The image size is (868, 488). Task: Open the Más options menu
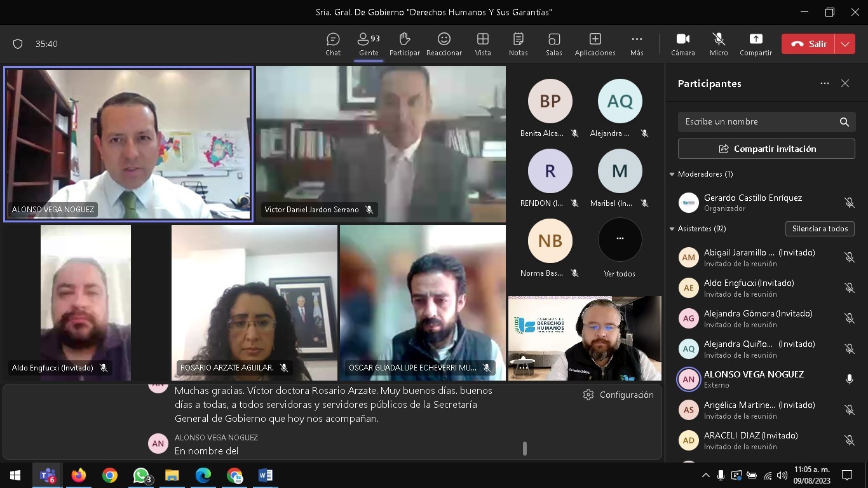click(637, 44)
